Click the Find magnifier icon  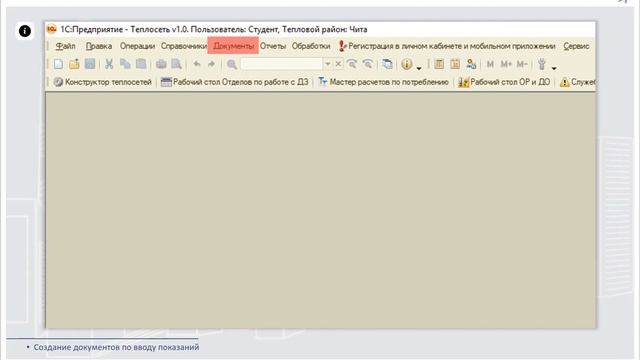click(232, 64)
